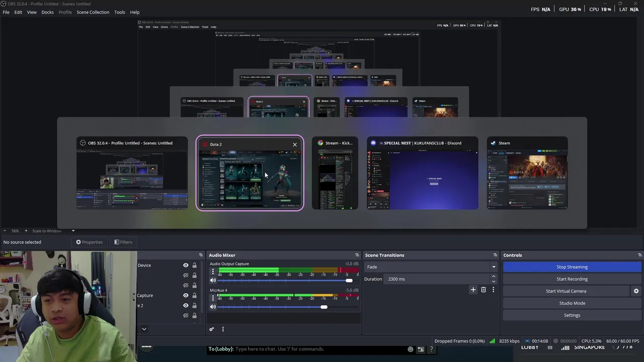Open advanced audio properties gear in mixer
644x362 pixels.
click(212, 329)
